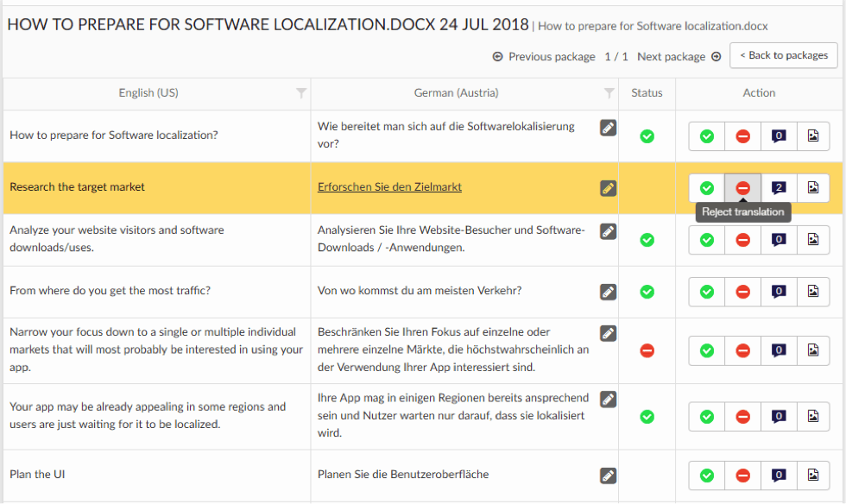Edit 'Wie bereitet man sich' translation with pencil
This screenshot has width=846, height=504.
click(x=608, y=128)
